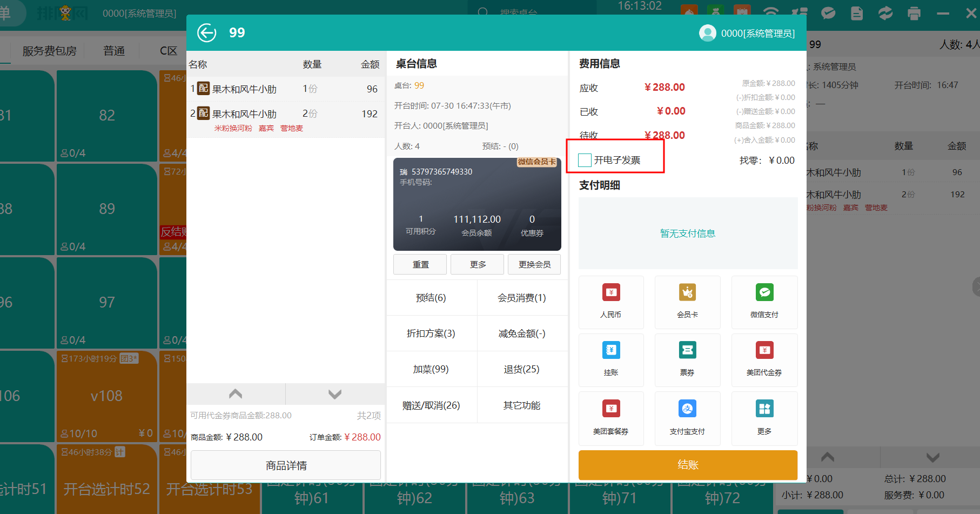The width and height of the screenshot is (980, 514).
Task: Switch to the 普通 area tab
Action: pyautogui.click(x=114, y=51)
